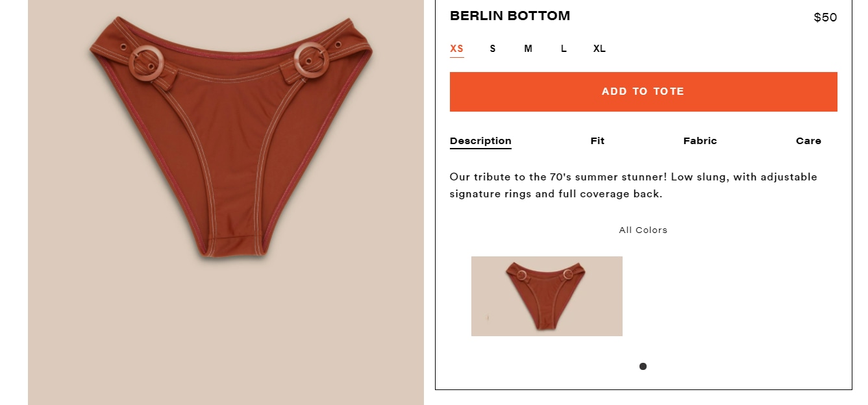The width and height of the screenshot is (868, 405).
Task: Open the large Berlin Bottom product photo
Action: (226, 202)
